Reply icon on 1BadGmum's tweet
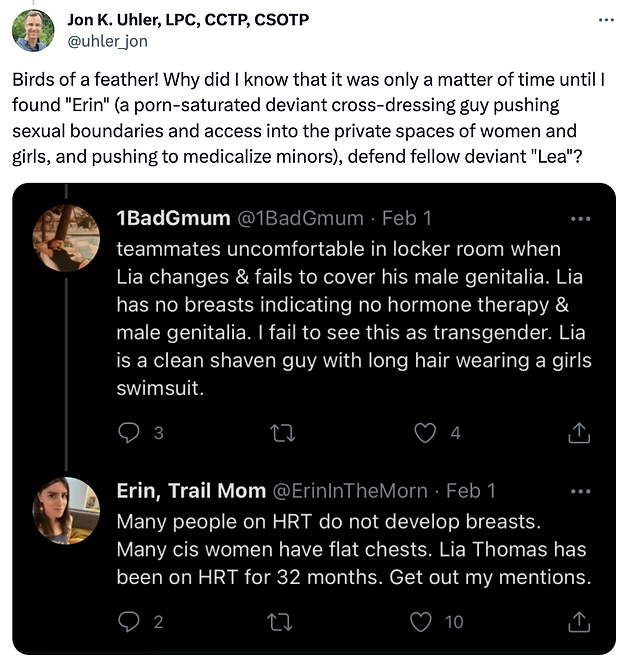This screenshot has width=629, height=666. 129,432
